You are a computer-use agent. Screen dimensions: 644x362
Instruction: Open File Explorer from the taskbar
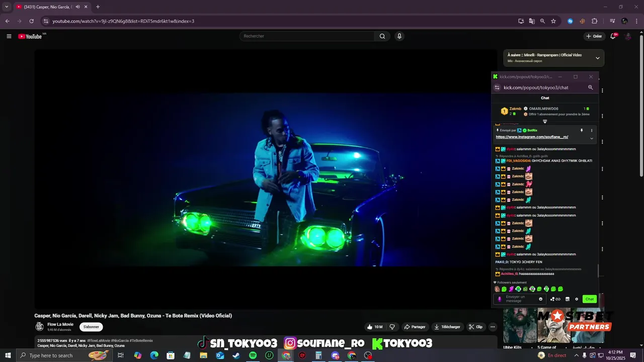(203, 355)
